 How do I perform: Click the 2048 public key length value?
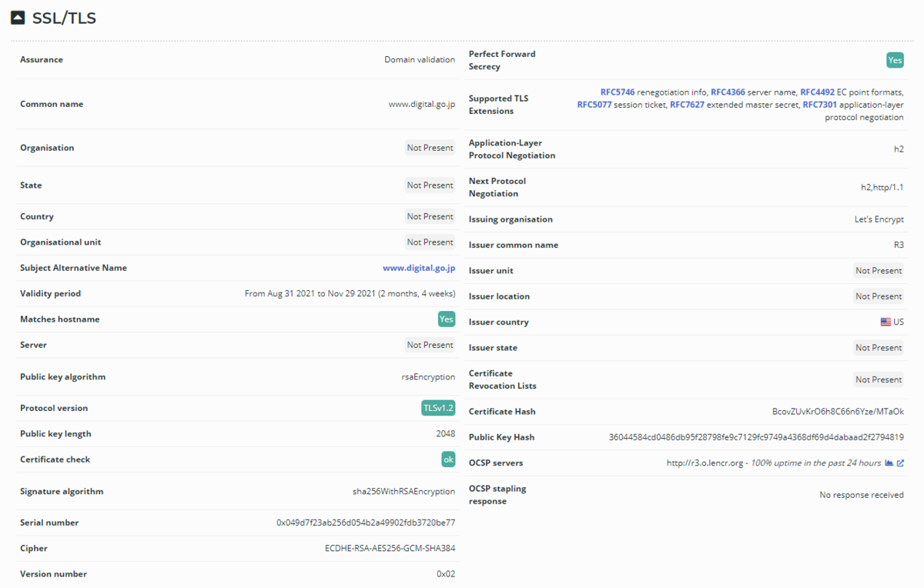446,434
